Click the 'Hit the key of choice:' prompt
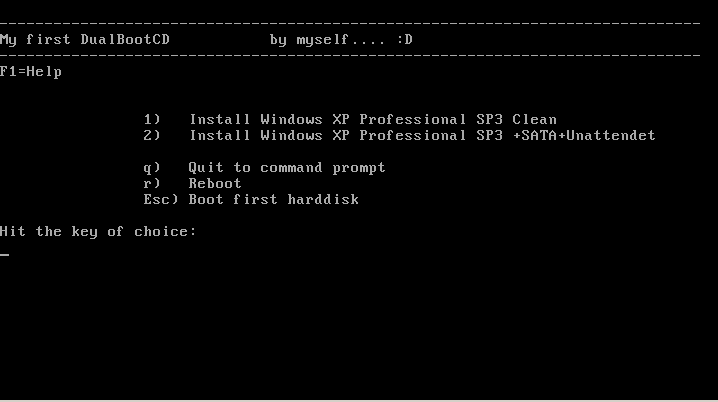This screenshot has width=718, height=402. (x=98, y=232)
